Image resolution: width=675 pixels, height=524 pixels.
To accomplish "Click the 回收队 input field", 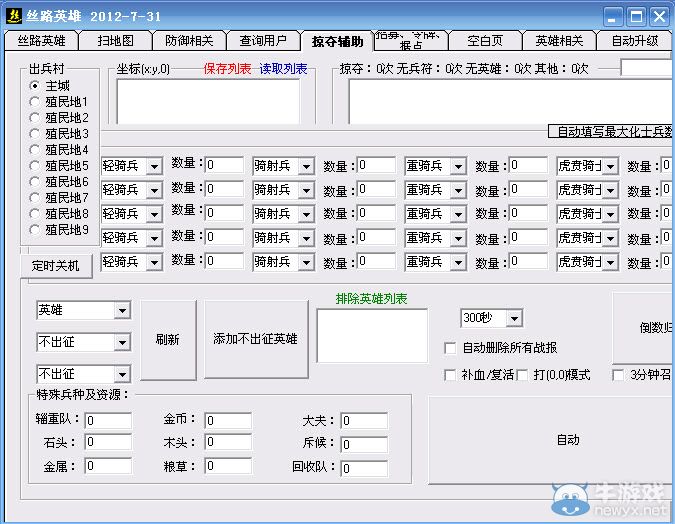I will point(364,468).
